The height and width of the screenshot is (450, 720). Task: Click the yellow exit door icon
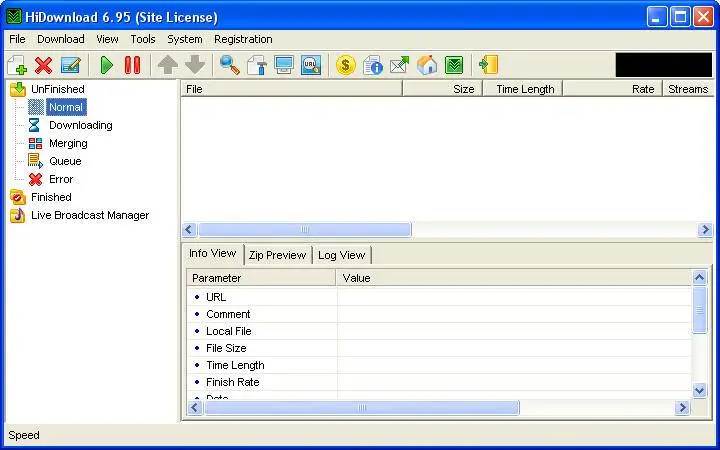click(489, 65)
